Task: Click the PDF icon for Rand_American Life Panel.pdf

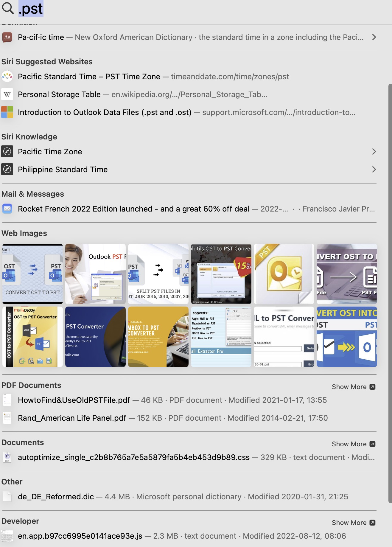Action: pyautogui.click(x=7, y=418)
